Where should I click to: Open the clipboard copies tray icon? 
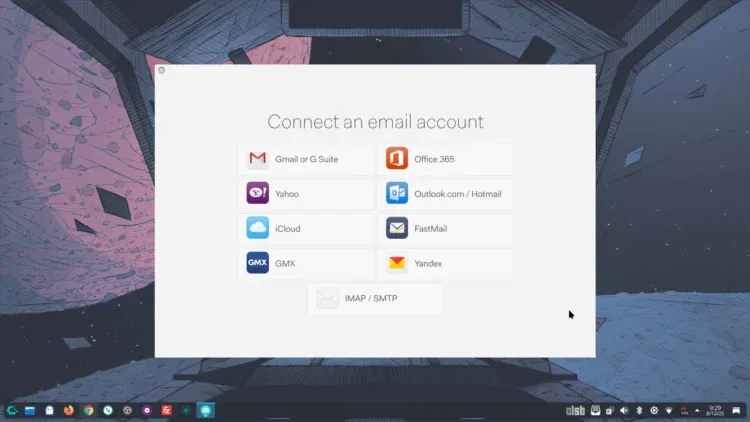point(610,411)
